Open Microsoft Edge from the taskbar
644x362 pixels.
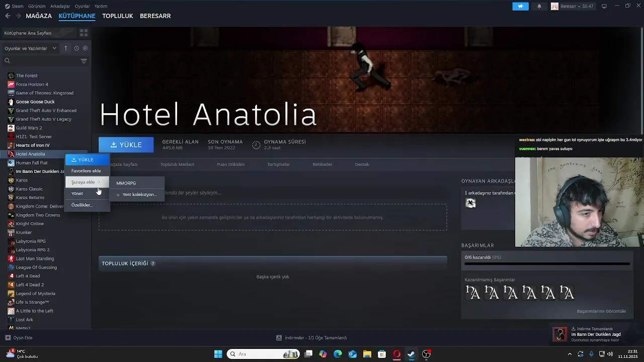pyautogui.click(x=338, y=354)
